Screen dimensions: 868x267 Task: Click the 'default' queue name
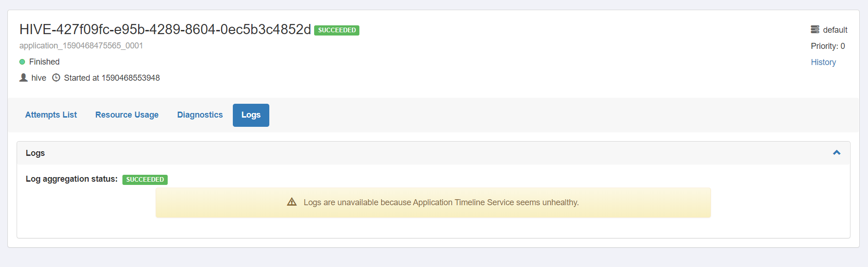pos(835,30)
